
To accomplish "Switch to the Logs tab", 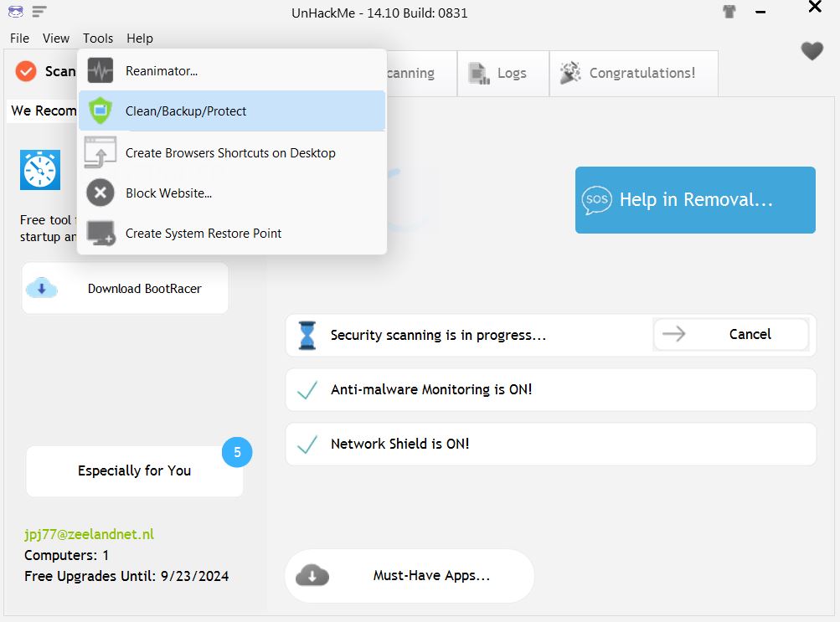I will point(503,74).
